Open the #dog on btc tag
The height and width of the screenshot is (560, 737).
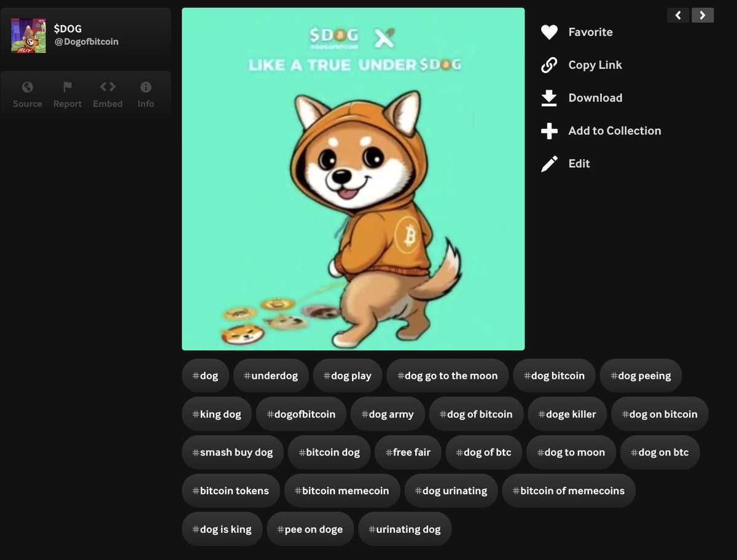coord(660,453)
